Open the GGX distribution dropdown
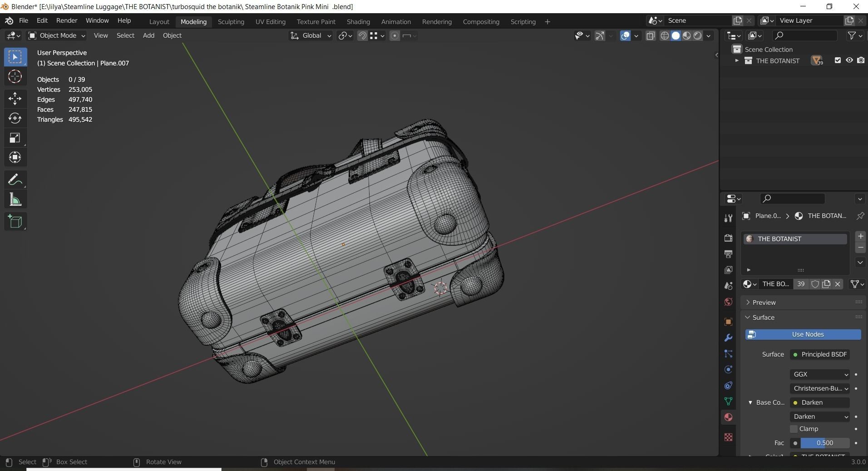The image size is (868, 471). click(820, 374)
